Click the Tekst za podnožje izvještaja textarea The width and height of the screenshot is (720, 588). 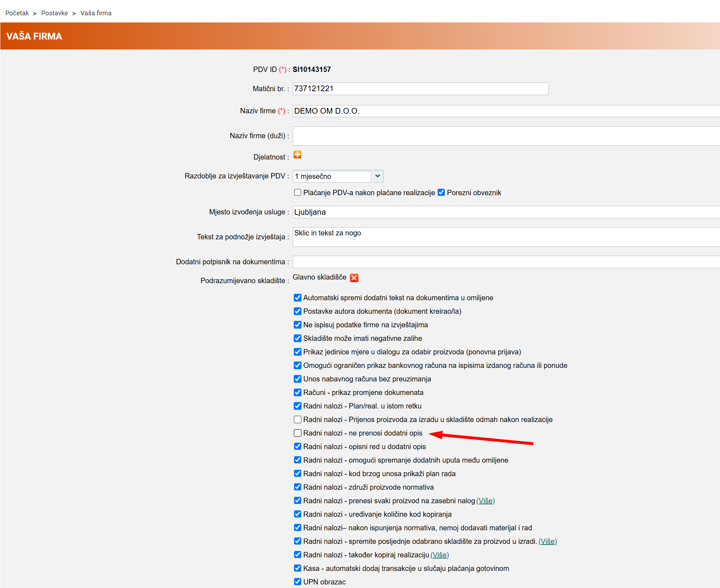pyautogui.click(x=506, y=237)
